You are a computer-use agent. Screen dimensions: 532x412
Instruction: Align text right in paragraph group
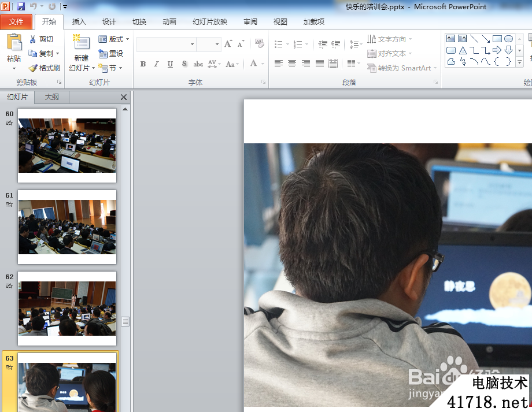point(306,64)
